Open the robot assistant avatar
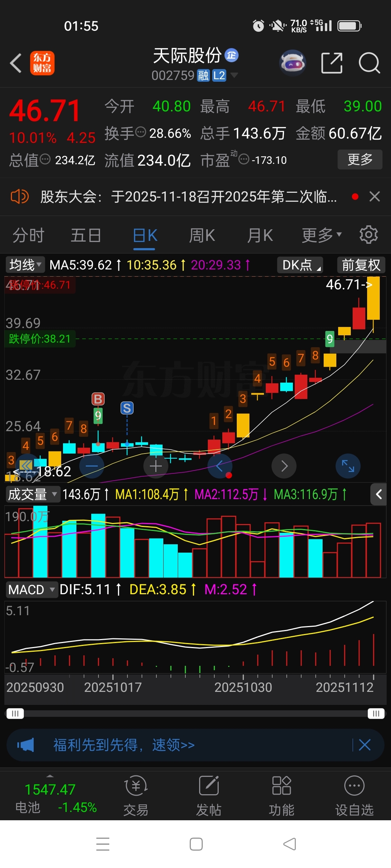This screenshot has width=391, height=868. 293,63
